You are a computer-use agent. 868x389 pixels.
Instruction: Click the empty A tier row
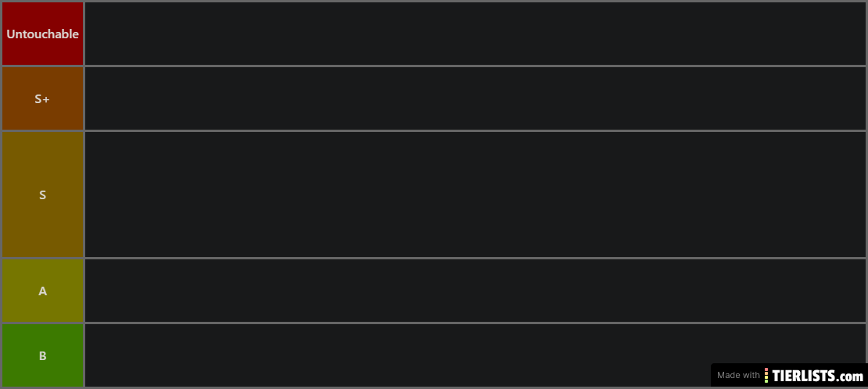(475, 291)
